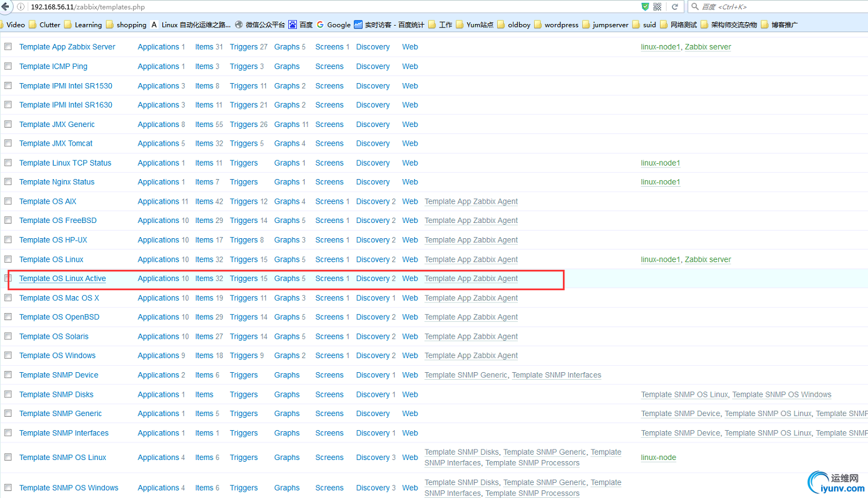Image resolution: width=868 pixels, height=498 pixels.
Task: Select the Template ICMP Ping row checkbox
Action: pyautogui.click(x=8, y=66)
